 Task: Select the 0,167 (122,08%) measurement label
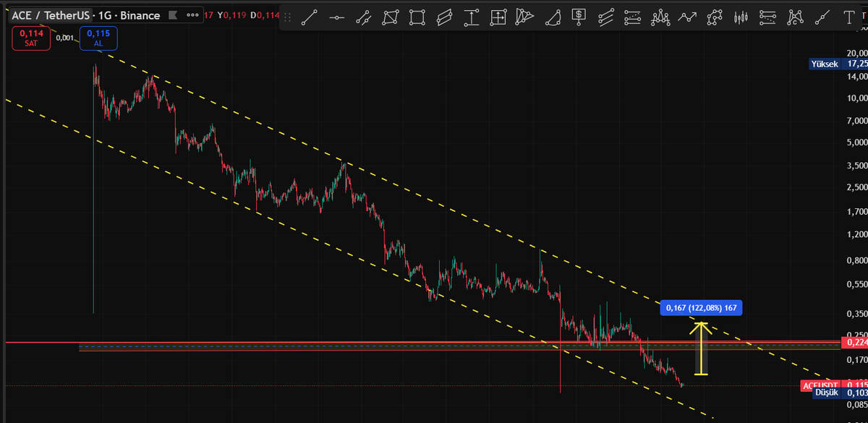coord(701,308)
